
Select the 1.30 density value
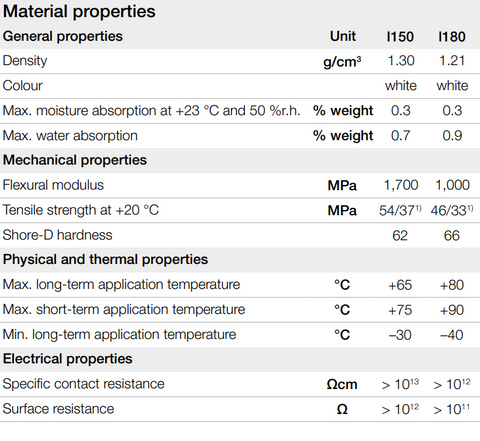[401, 61]
